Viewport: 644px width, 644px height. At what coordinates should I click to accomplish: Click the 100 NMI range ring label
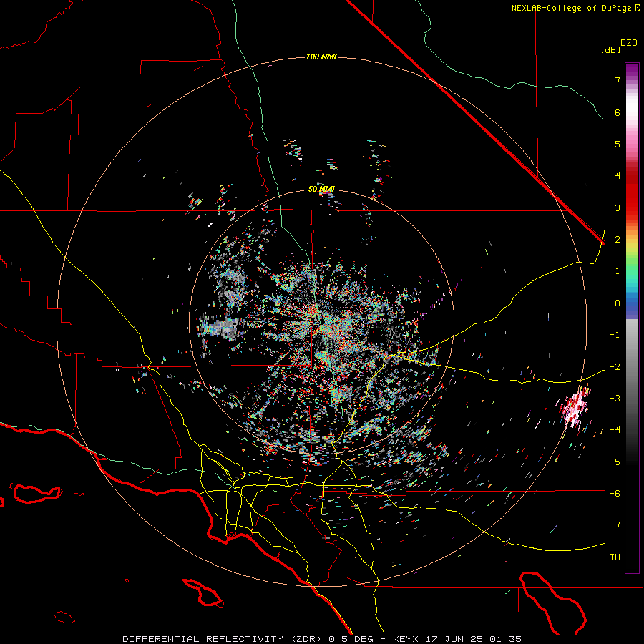coord(321,57)
